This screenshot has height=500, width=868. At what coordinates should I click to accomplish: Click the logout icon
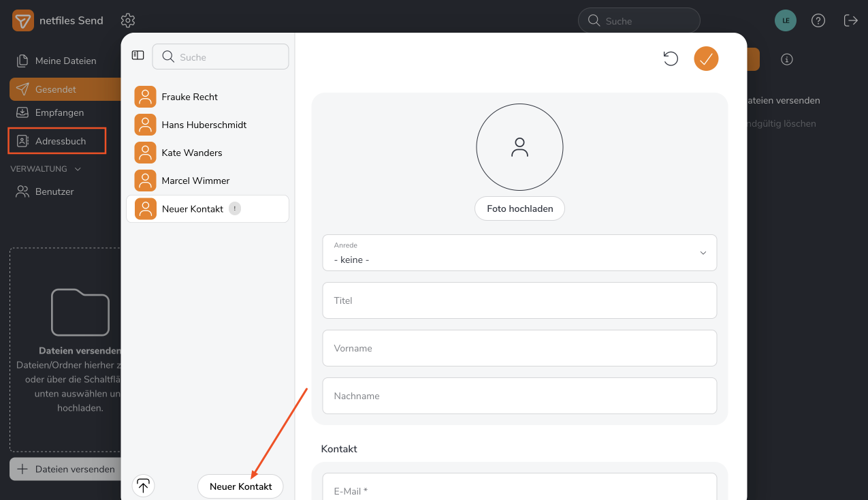tap(850, 20)
